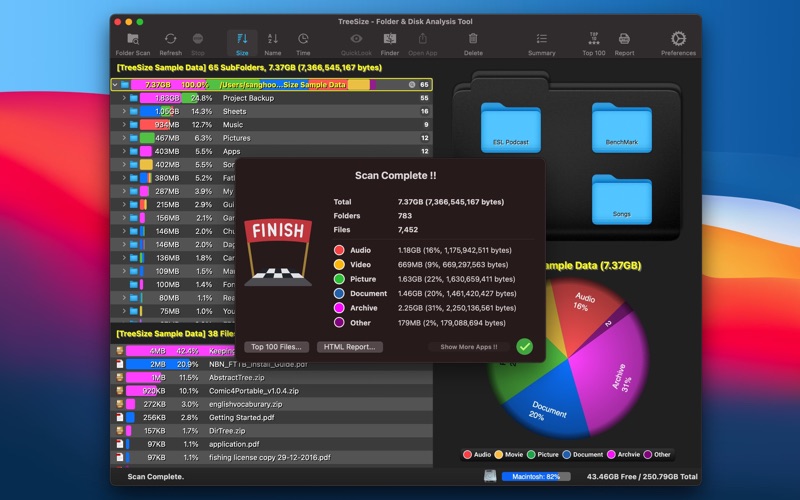
Task: Click the zip icon of DirTree.zip
Action: click(119, 431)
